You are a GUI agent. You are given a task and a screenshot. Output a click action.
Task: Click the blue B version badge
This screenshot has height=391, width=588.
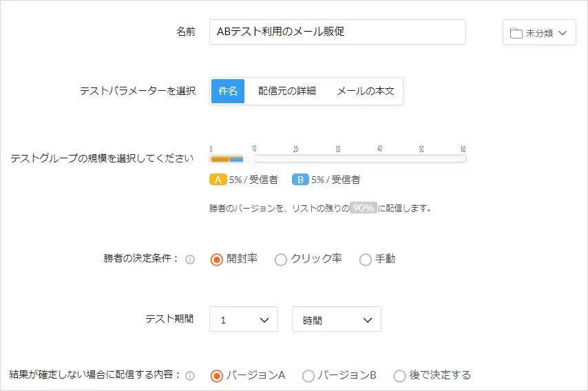click(300, 180)
